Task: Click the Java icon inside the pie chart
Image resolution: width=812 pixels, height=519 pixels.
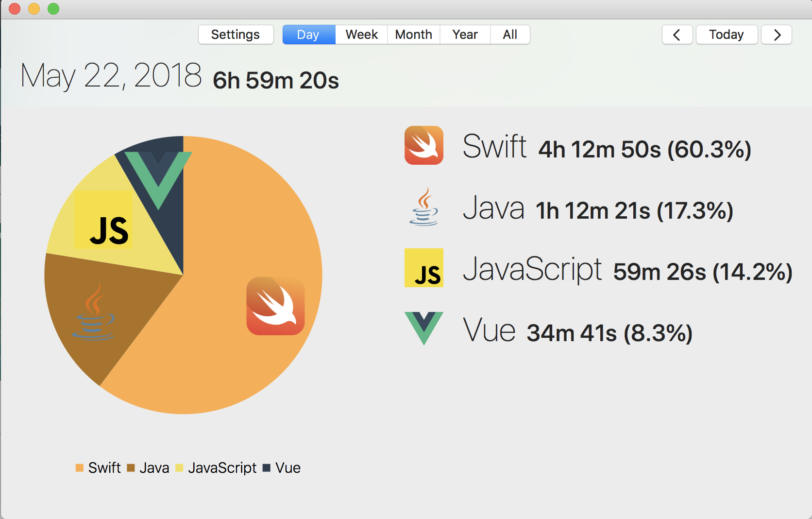Action: coord(94,311)
